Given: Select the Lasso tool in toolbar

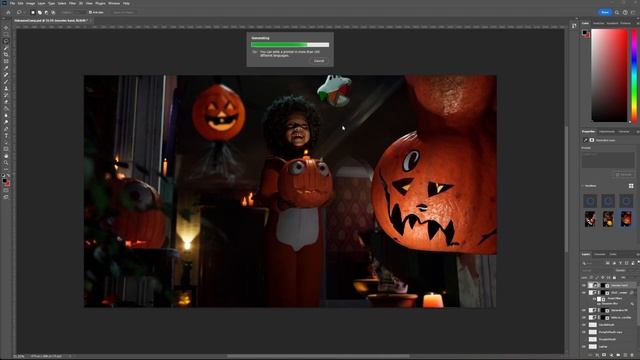Looking at the screenshot, I should [6, 41].
